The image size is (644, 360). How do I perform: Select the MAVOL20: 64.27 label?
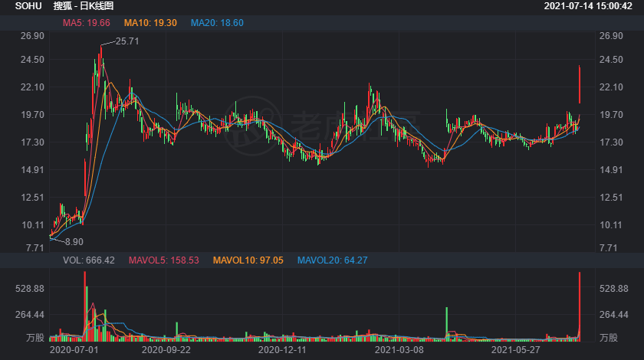click(x=332, y=260)
